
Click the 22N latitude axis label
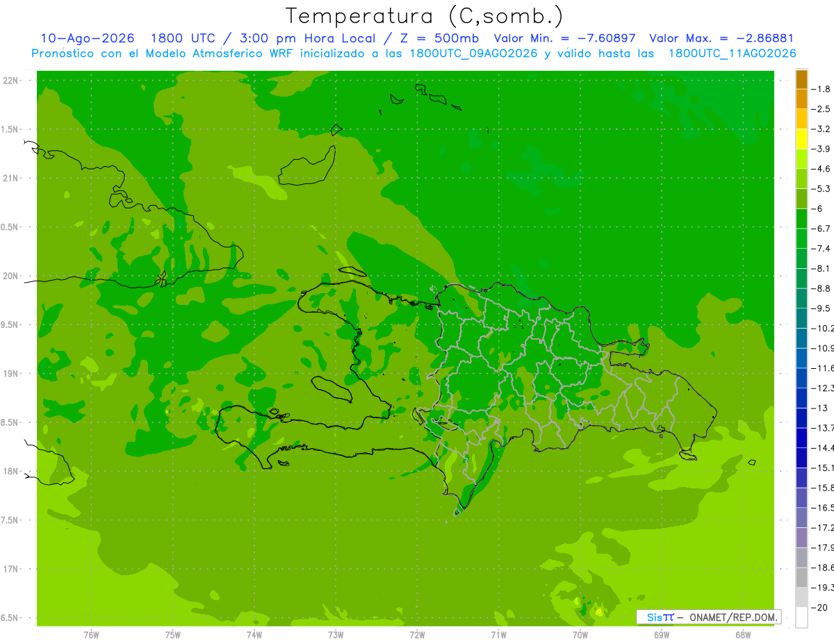pyautogui.click(x=11, y=81)
